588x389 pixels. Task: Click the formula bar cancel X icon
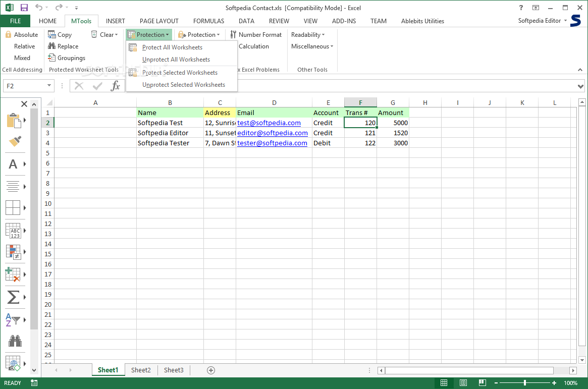[x=79, y=86]
